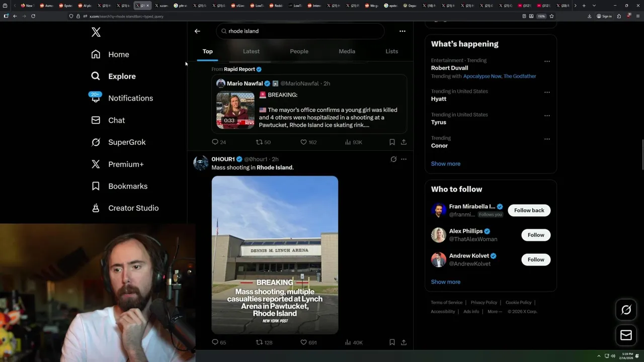Go back with the search back arrow
Image resolution: width=644 pixels, height=362 pixels.
(197, 31)
